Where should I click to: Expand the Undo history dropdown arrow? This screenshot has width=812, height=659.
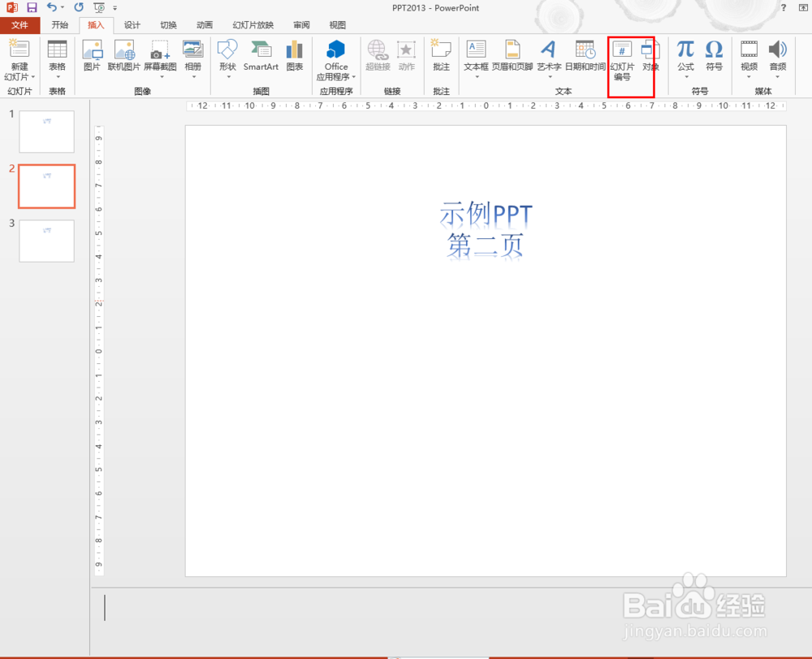pos(63,7)
